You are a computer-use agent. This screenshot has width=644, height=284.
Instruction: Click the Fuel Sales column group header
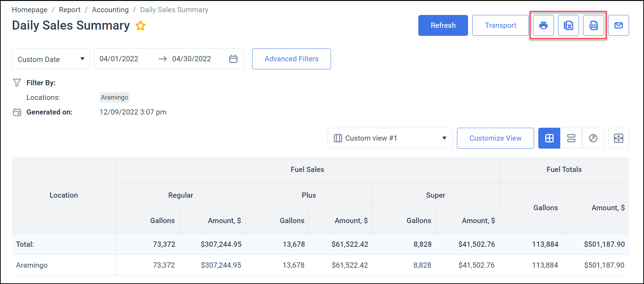point(307,169)
